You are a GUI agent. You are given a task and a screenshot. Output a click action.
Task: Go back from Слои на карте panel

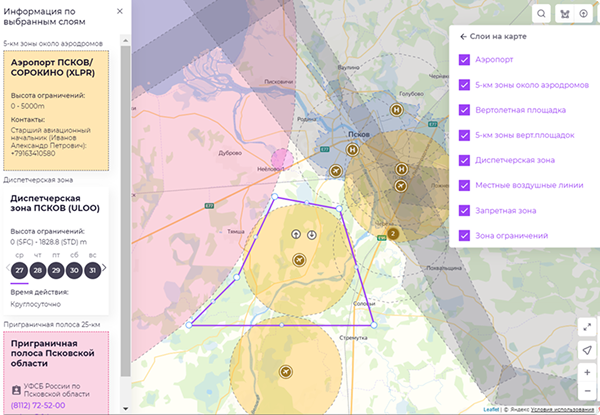463,36
